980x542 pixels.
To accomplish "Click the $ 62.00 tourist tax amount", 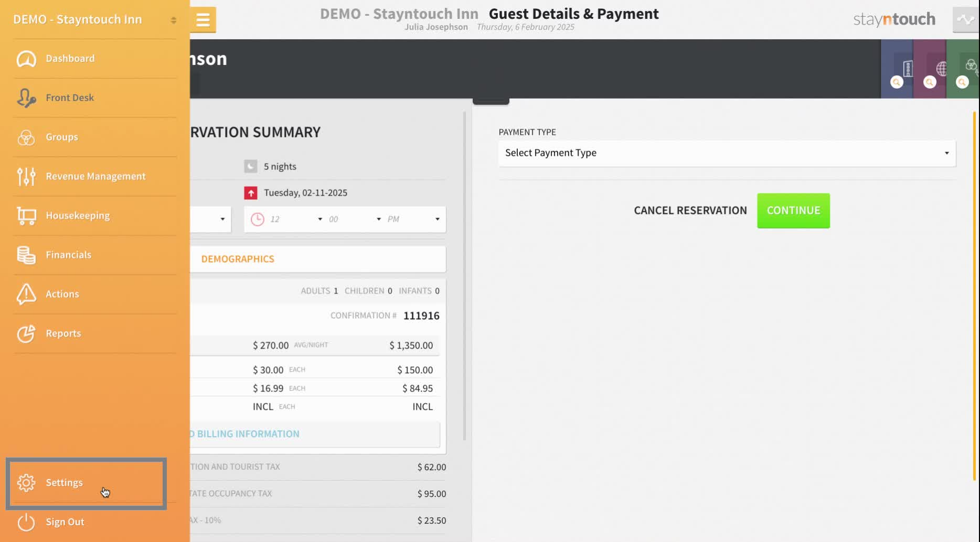I will point(432,467).
